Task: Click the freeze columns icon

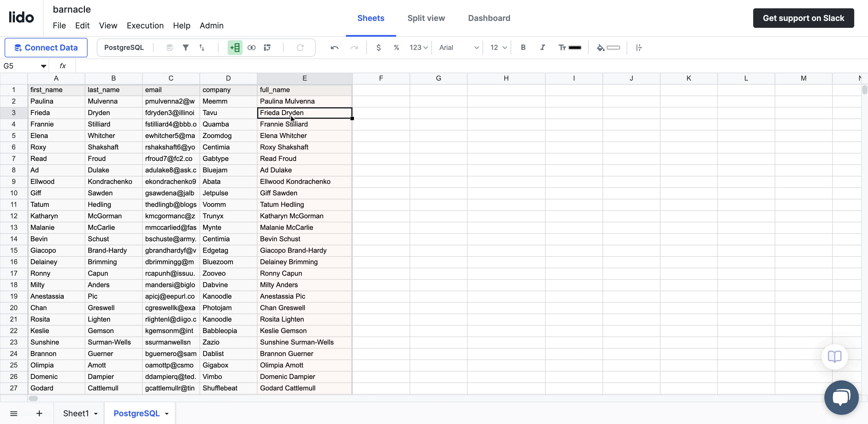Action: 639,48
